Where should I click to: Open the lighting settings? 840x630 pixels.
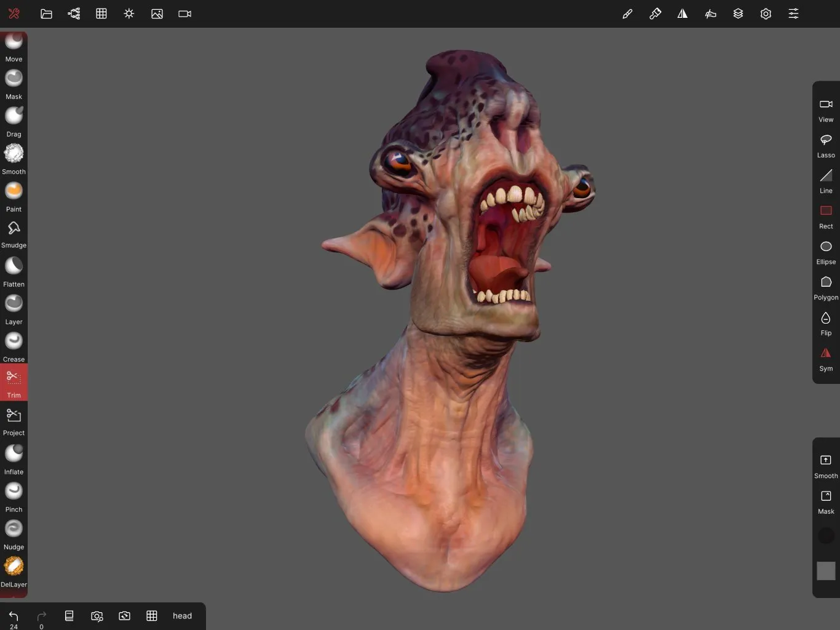[129, 14]
